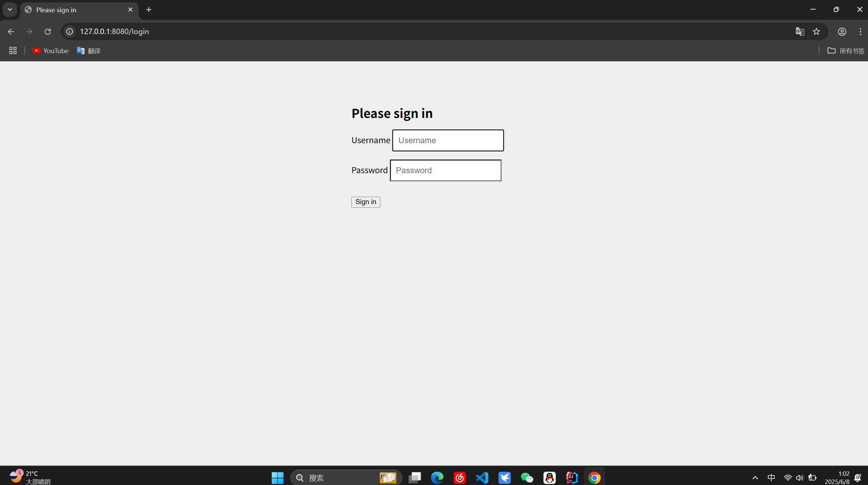868x485 pixels.
Task: Open the YouTube bookmark
Action: click(x=50, y=51)
